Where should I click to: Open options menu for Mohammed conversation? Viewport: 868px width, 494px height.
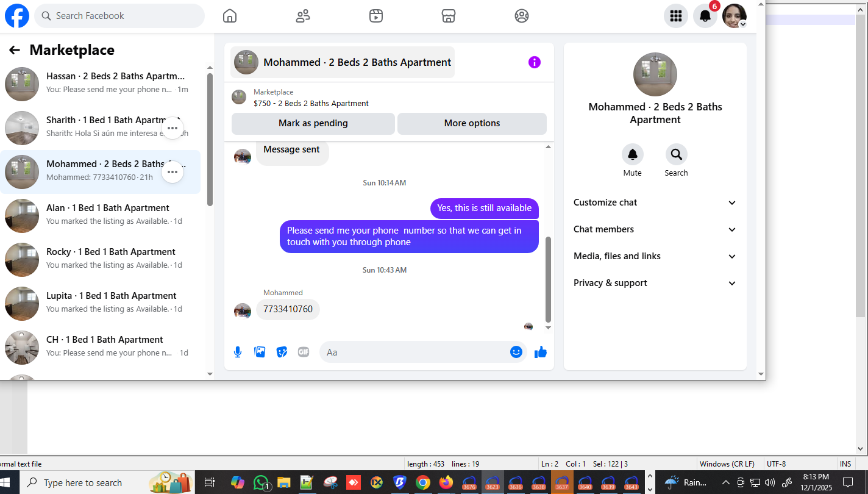[x=173, y=172]
